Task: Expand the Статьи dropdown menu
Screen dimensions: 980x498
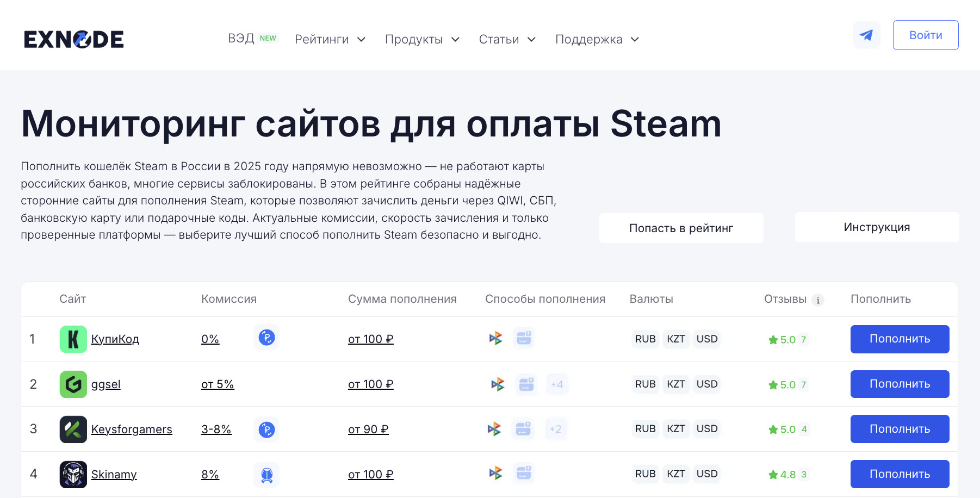Action: click(x=507, y=39)
